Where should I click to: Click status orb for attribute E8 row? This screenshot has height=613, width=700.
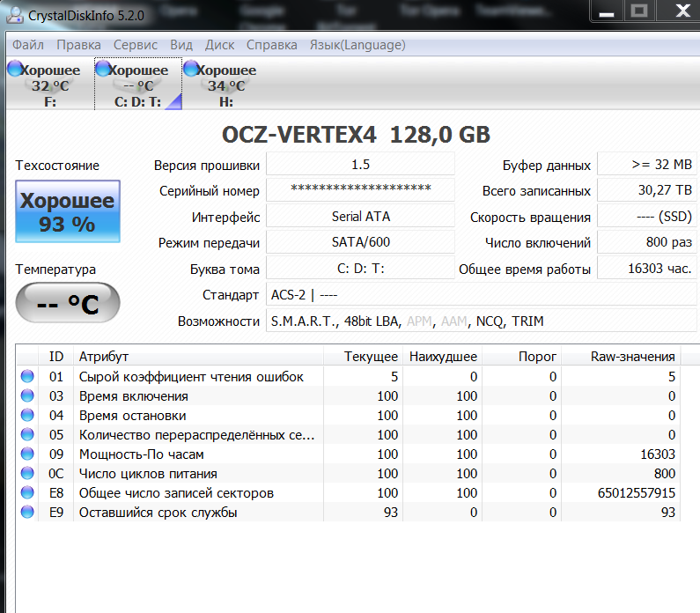(27, 492)
